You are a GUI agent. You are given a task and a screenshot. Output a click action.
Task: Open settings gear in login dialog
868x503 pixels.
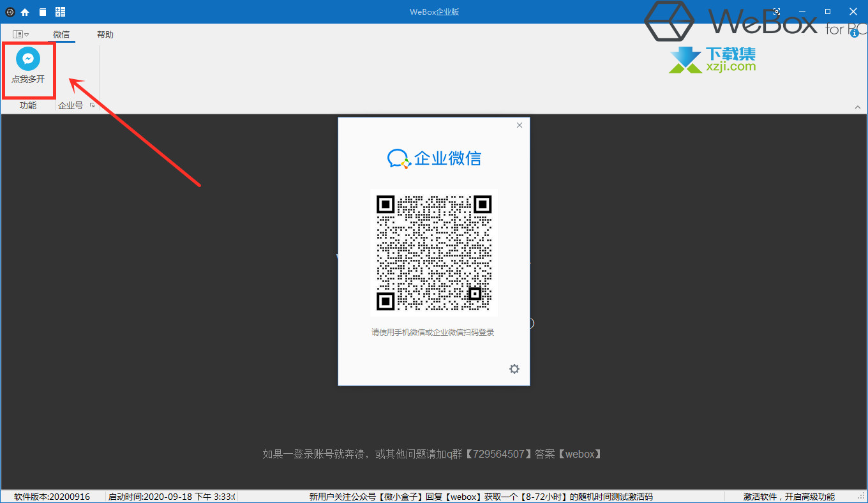point(514,369)
